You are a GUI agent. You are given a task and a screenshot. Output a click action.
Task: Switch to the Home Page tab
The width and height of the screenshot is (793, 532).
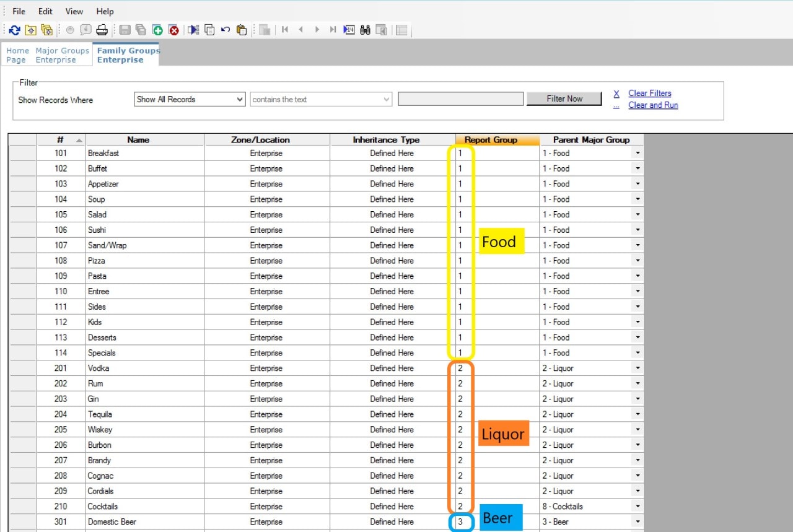(x=17, y=55)
